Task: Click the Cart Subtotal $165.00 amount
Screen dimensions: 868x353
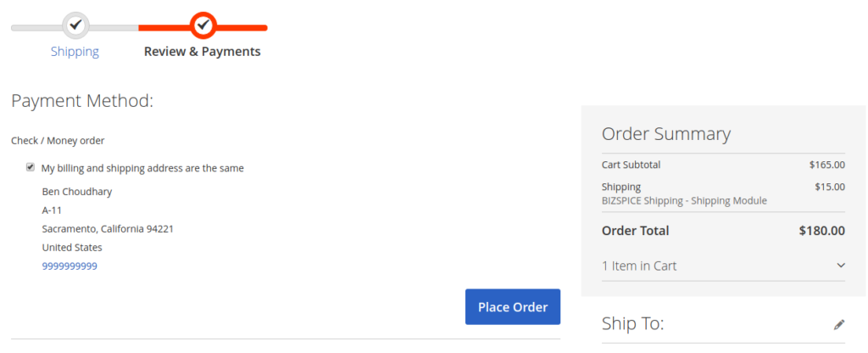Action: [x=827, y=165]
